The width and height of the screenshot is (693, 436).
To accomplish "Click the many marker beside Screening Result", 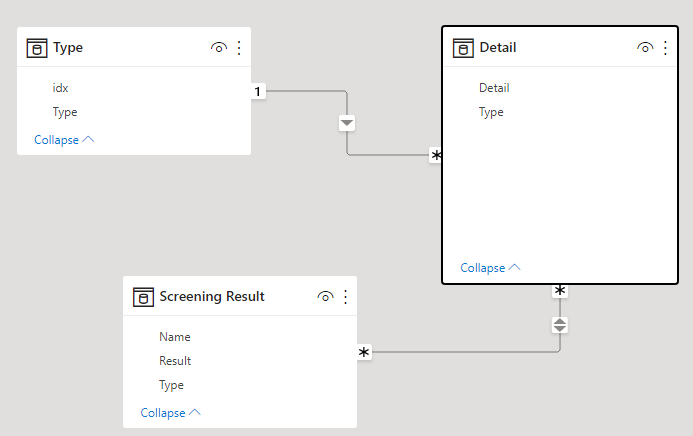I will click(x=364, y=352).
